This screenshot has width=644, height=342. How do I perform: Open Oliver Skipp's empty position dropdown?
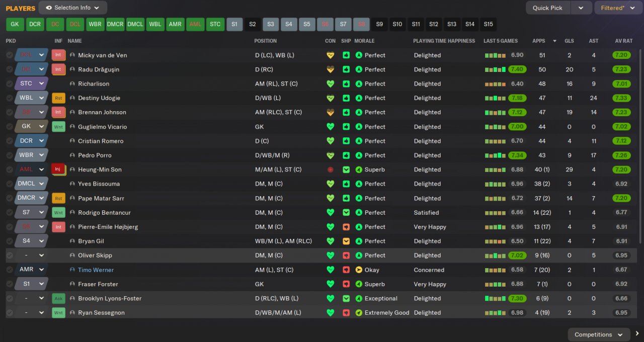tap(31, 255)
